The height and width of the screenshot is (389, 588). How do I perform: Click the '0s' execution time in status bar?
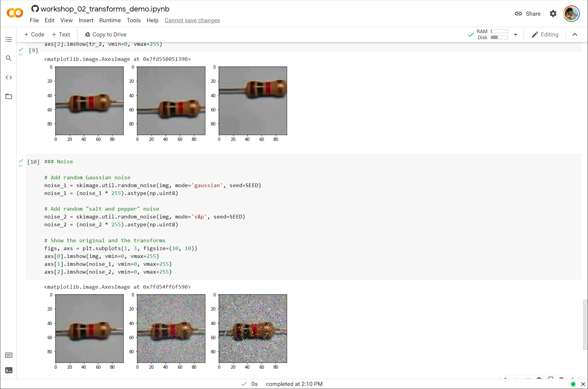[254, 384]
